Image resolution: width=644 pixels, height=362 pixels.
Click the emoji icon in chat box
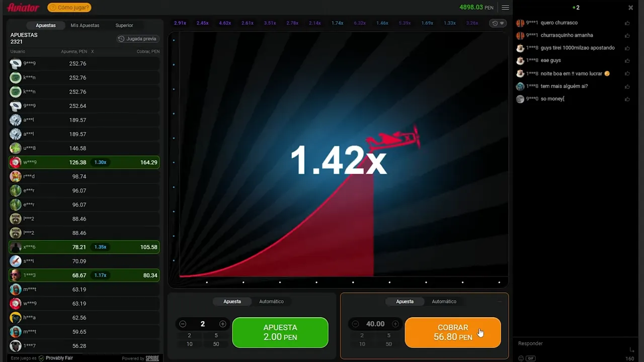pos(521,358)
